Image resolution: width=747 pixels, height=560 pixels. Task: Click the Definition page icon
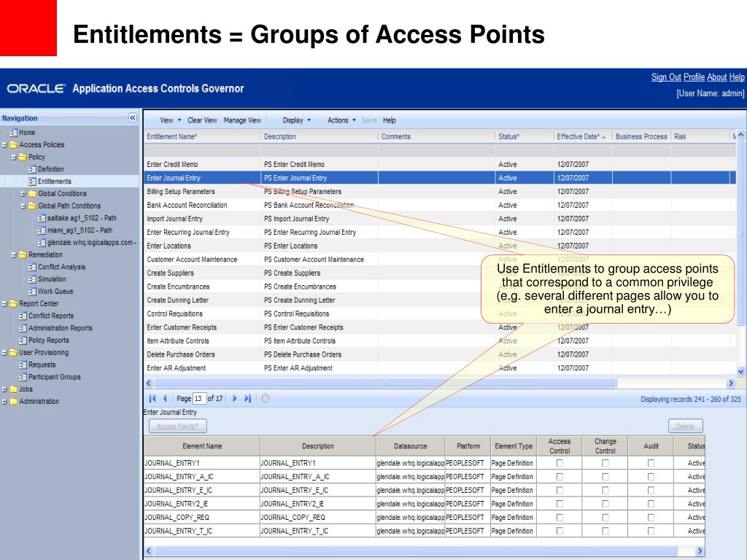point(32,169)
